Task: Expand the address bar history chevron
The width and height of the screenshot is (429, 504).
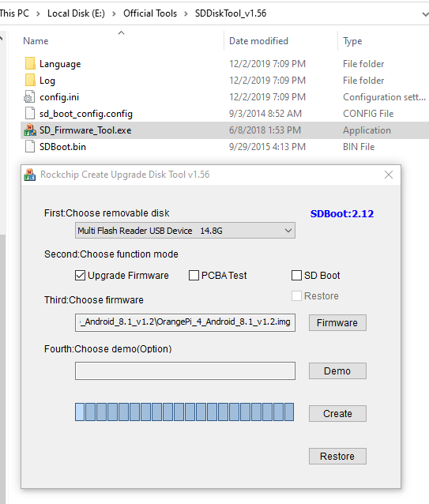Action: pyautogui.click(x=425, y=13)
